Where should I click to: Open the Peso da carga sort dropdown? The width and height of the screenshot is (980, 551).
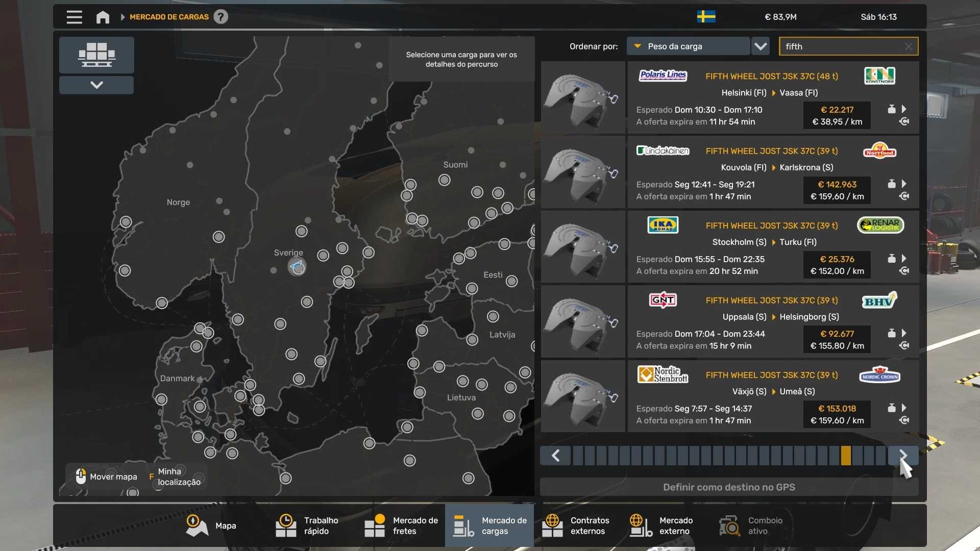[688, 46]
